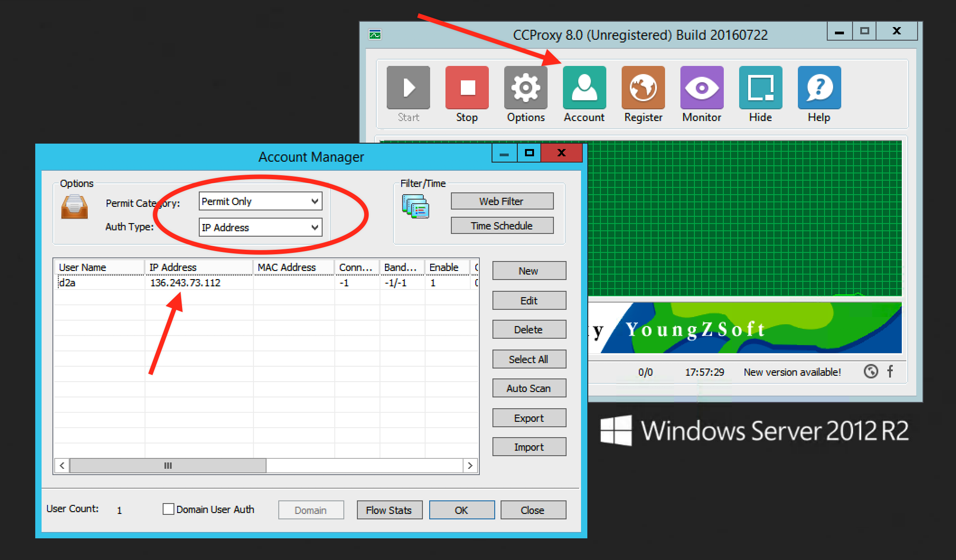The image size is (956, 560).
Task: Click the 0/0 connection count in status bar
Action: [645, 372]
